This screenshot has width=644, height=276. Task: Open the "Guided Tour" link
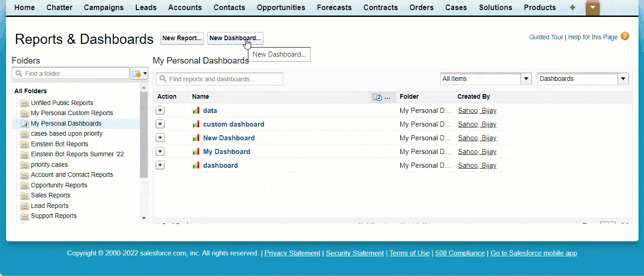pos(546,37)
